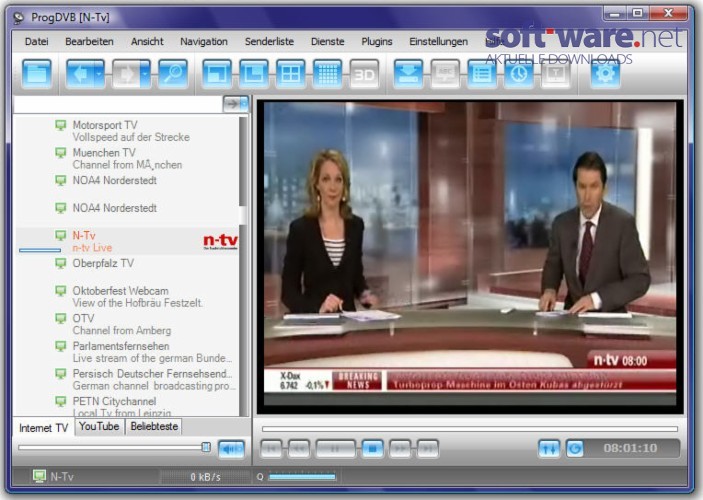Open the Plugins menu
Screen dimensions: 703x500
377,42
